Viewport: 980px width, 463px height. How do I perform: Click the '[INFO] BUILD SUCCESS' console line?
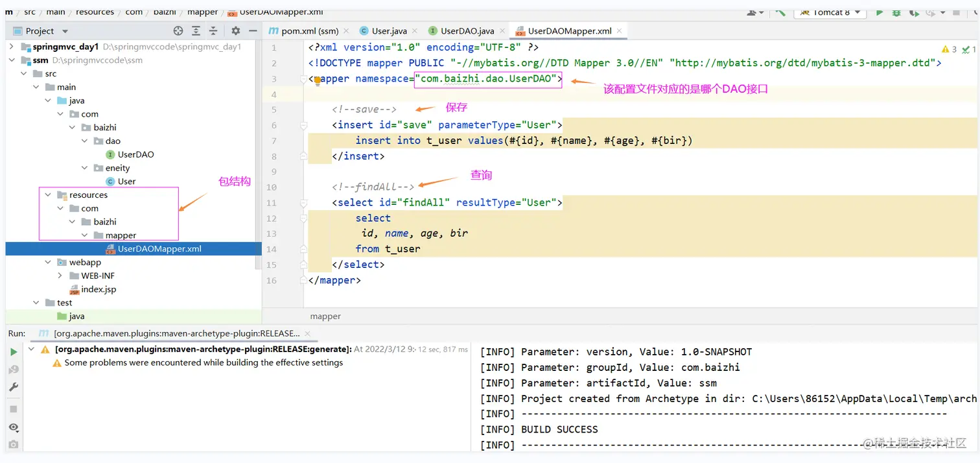point(539,429)
